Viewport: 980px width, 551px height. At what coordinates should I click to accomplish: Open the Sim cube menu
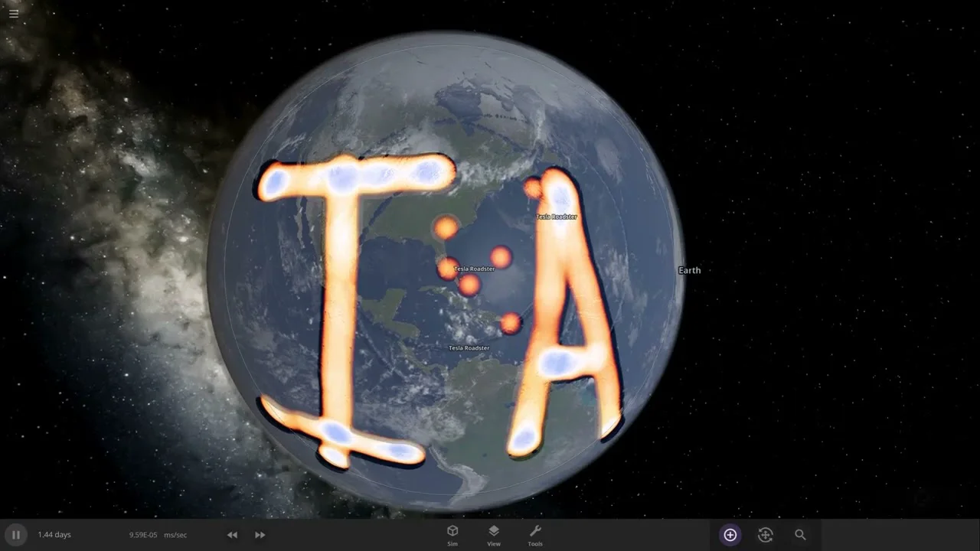[x=452, y=535]
